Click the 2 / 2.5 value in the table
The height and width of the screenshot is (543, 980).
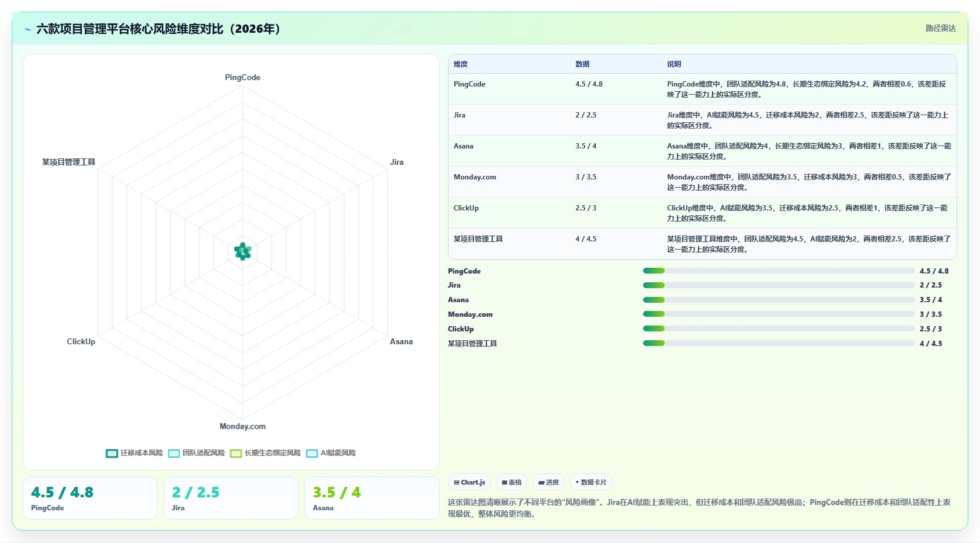click(x=586, y=115)
